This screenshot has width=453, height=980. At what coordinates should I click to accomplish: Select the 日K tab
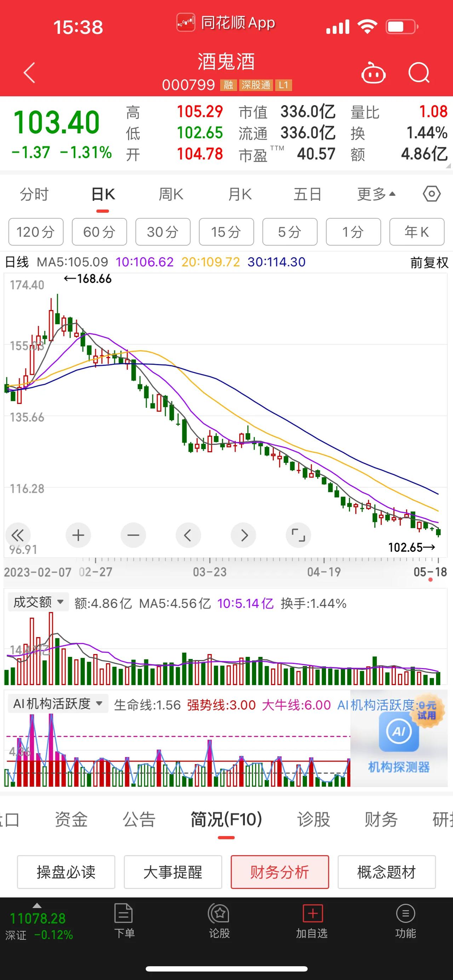click(103, 194)
